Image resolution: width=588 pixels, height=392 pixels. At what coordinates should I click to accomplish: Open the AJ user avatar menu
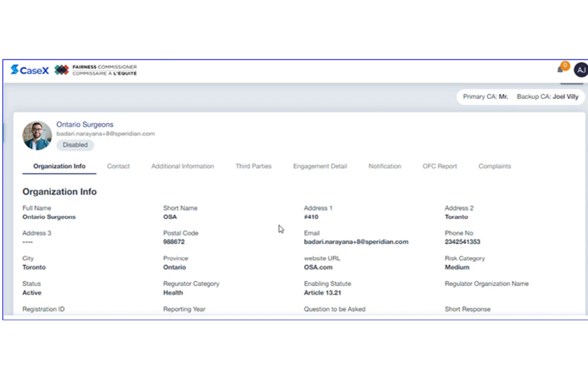581,70
